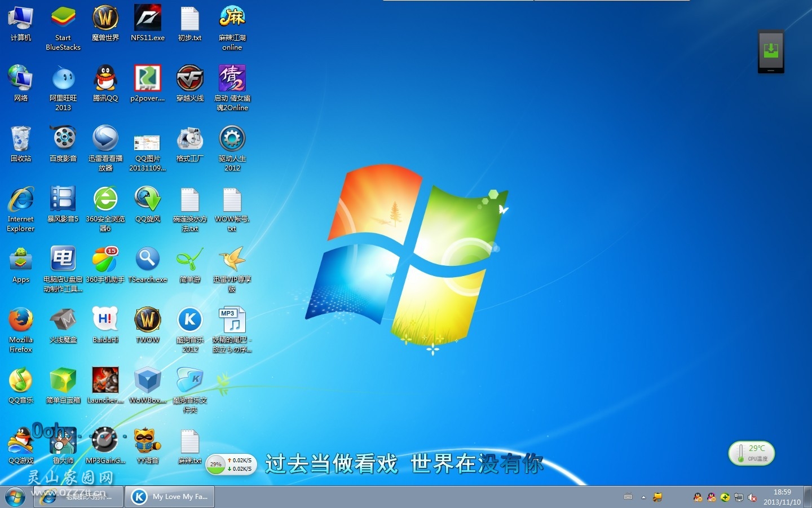Select 格式工厂 desktop icon
Screen dimensions: 812x508
click(x=190, y=144)
